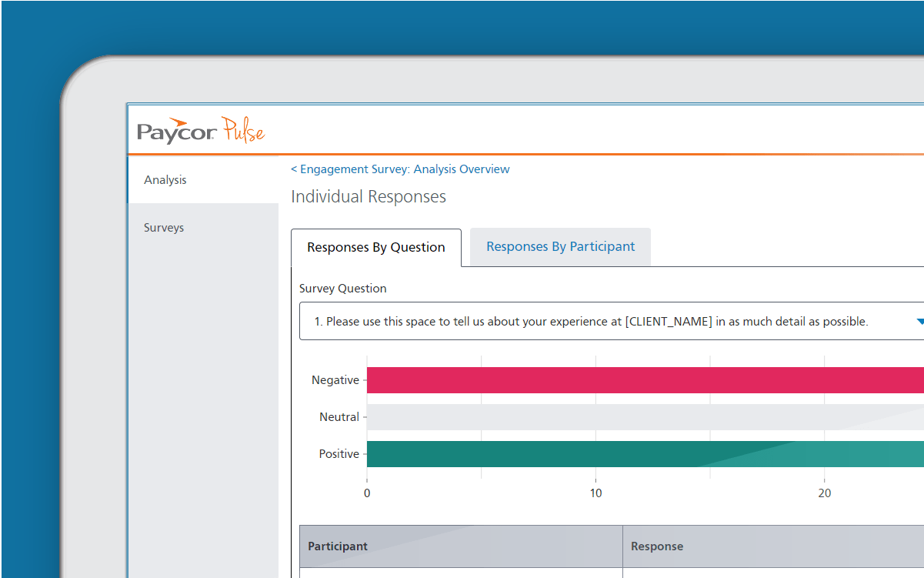924x578 pixels.
Task: Switch to the Responses By Participant tab
Action: click(560, 246)
